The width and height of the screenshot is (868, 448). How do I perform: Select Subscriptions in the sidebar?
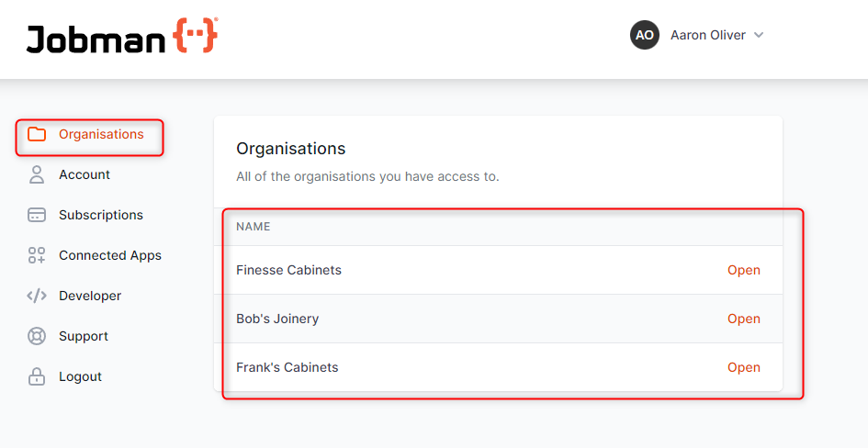point(101,215)
